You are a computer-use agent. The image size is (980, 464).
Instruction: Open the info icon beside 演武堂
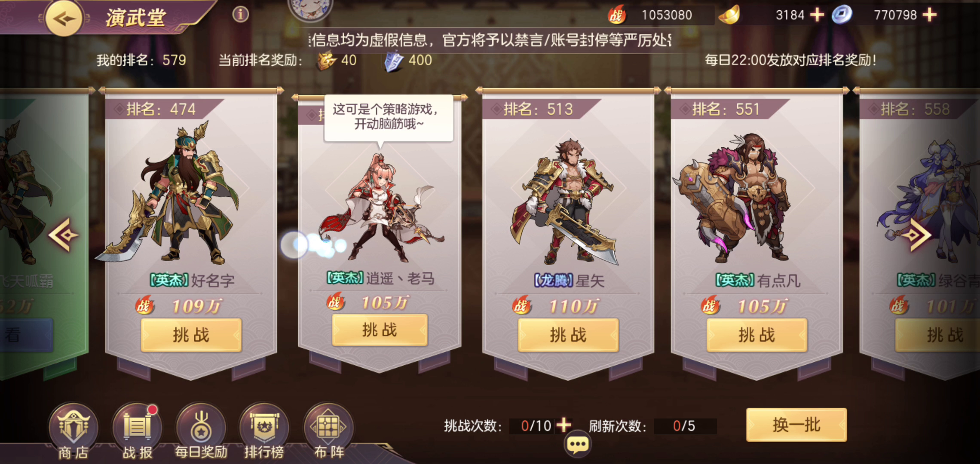click(x=241, y=15)
